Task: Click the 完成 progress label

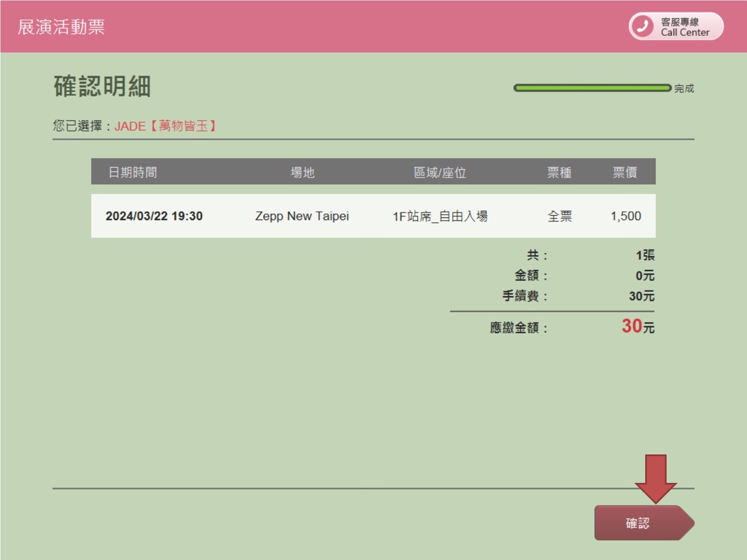Action: click(x=684, y=89)
